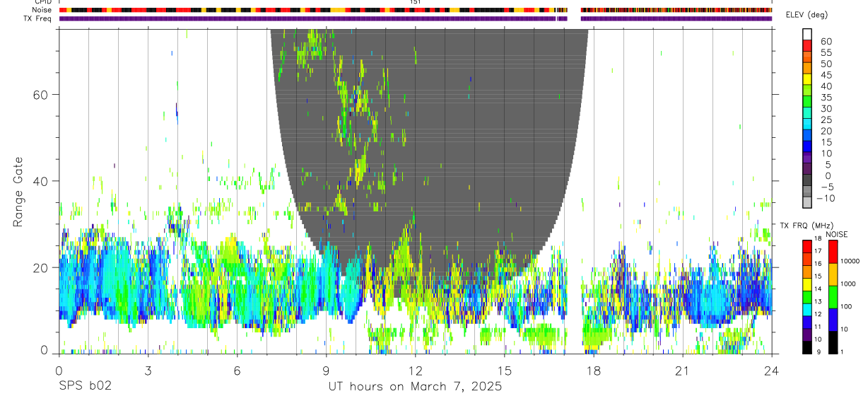Click the "Range Gate" y-axis title

[x=18, y=192]
